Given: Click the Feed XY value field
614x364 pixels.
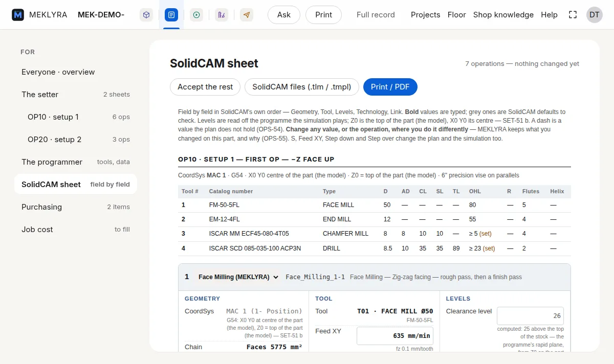Looking at the screenshot, I should click(x=396, y=336).
